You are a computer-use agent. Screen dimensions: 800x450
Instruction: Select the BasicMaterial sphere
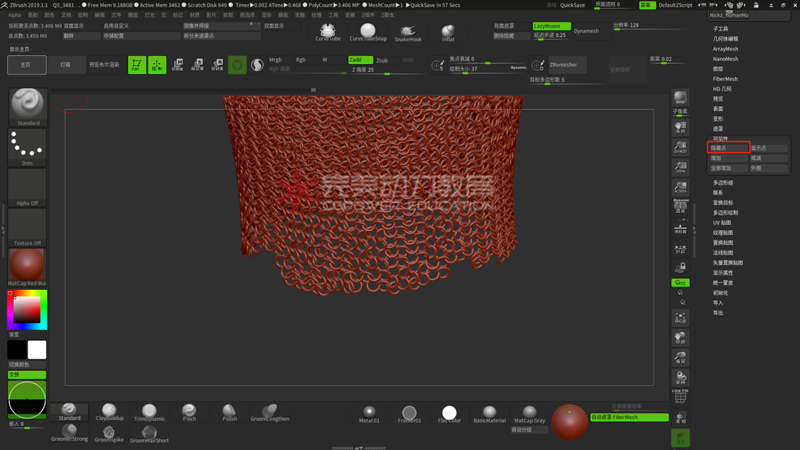pos(489,413)
